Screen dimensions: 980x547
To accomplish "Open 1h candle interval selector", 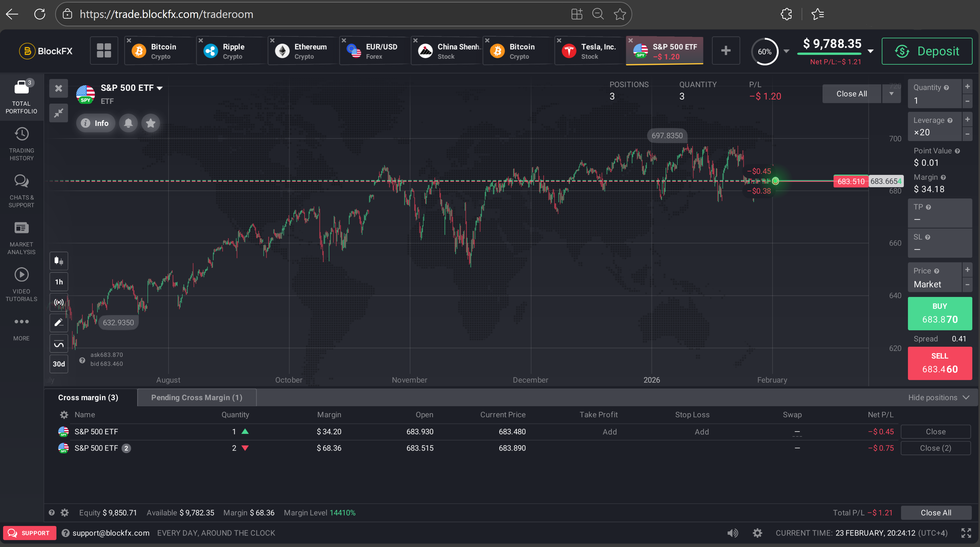I will pos(58,282).
